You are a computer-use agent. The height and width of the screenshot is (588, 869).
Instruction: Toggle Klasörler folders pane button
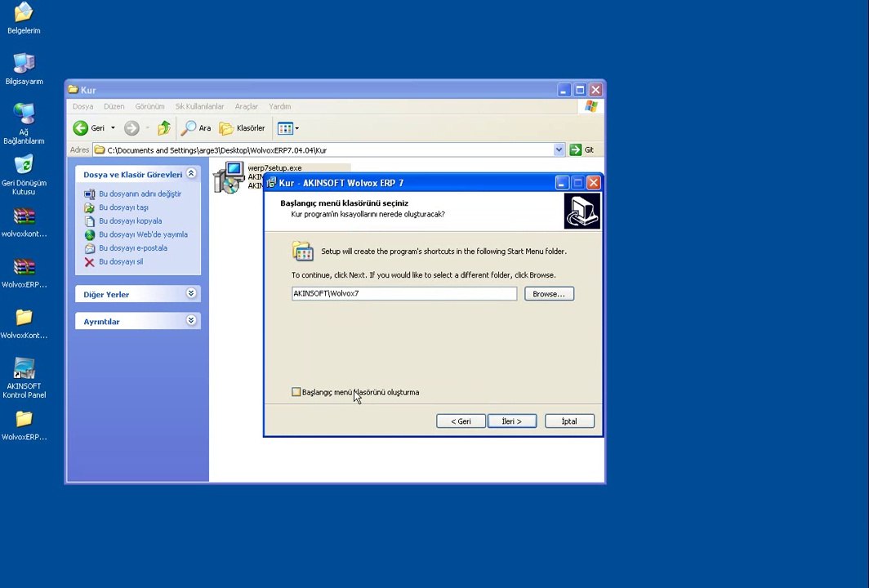(x=243, y=128)
